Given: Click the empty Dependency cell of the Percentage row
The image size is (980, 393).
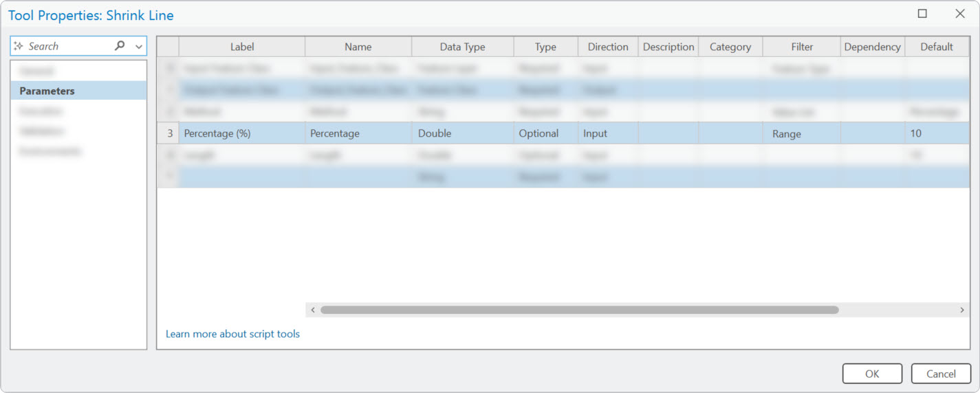Looking at the screenshot, I should pos(873,133).
